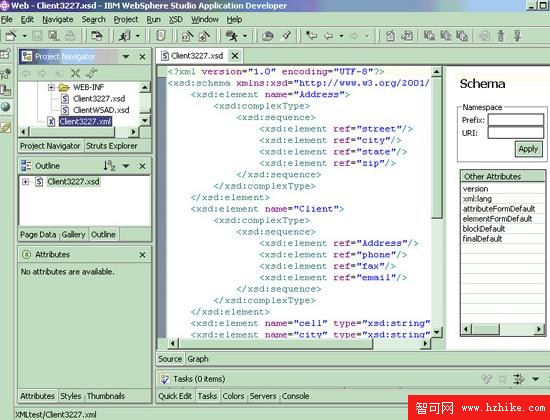Open the File menu
Viewport: 550px width, 420px height.
point(7,20)
